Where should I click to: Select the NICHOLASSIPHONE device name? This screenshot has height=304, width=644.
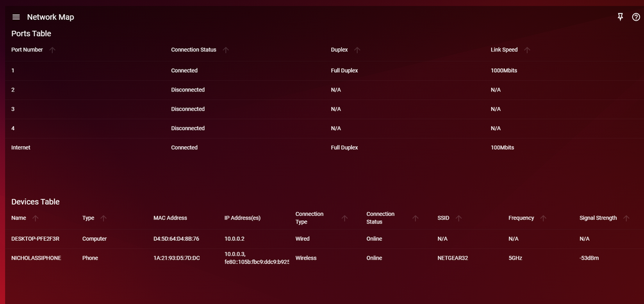[x=36, y=258]
